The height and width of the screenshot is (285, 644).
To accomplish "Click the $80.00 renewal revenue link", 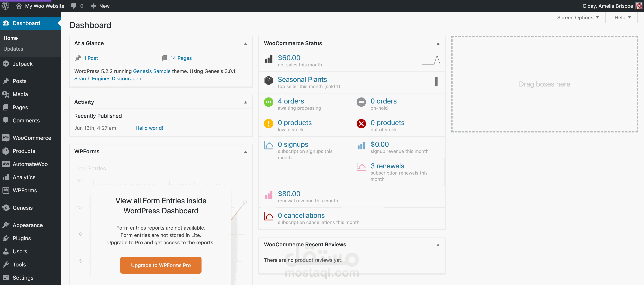I will pos(289,194).
